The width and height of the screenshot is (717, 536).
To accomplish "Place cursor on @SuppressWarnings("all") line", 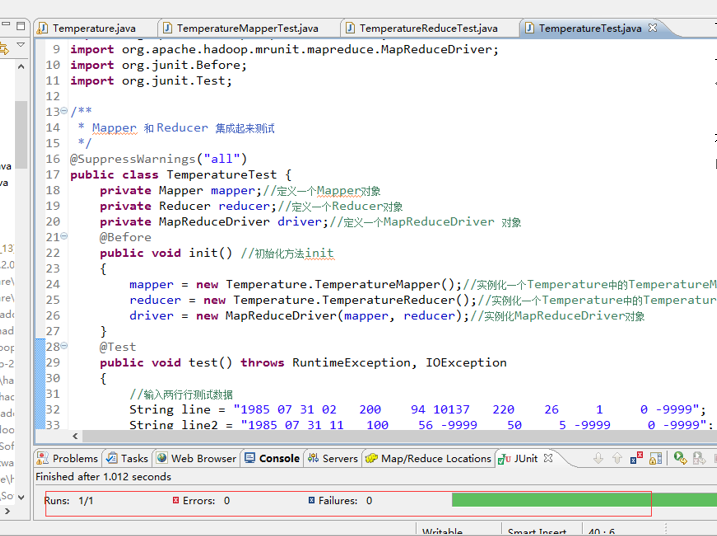I will pyautogui.click(x=158, y=159).
